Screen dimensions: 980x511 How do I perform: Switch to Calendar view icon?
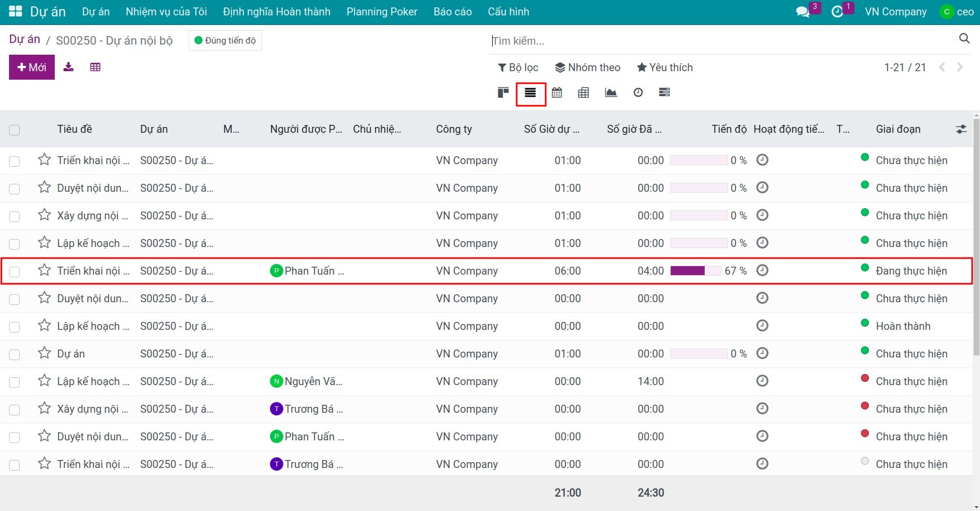pyautogui.click(x=557, y=92)
